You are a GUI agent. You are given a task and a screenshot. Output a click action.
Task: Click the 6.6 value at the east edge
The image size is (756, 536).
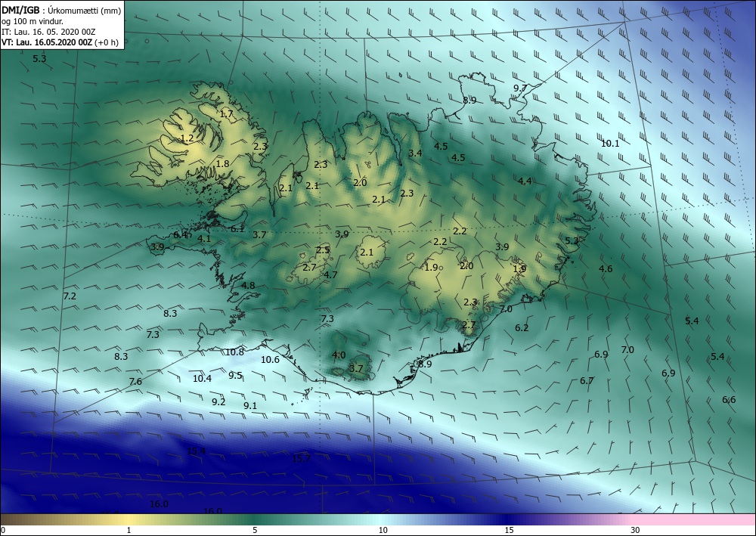pyautogui.click(x=729, y=400)
